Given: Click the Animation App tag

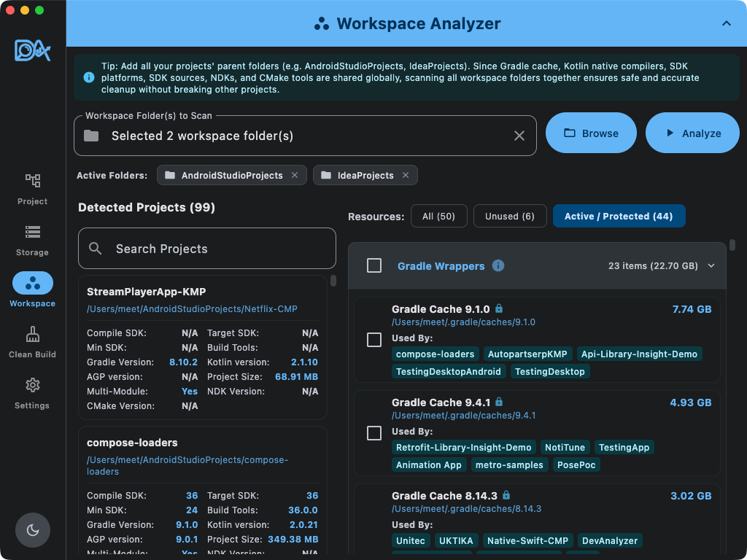Looking at the screenshot, I should 429,464.
